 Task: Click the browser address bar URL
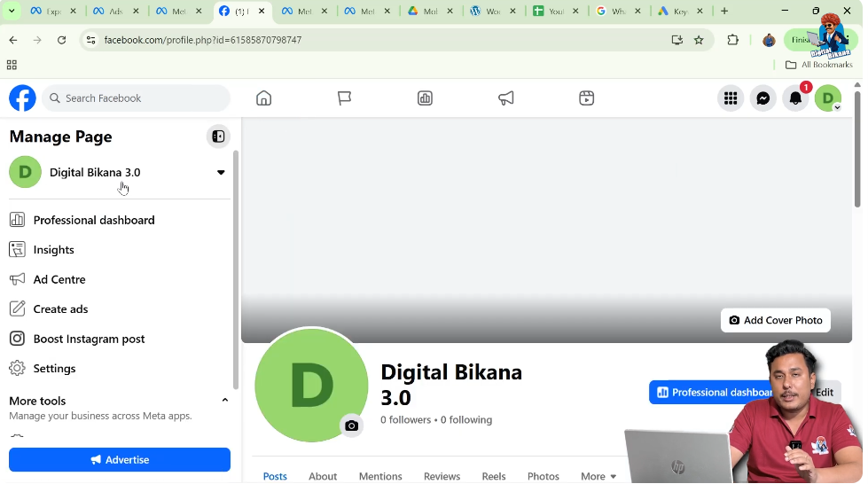pyautogui.click(x=203, y=40)
